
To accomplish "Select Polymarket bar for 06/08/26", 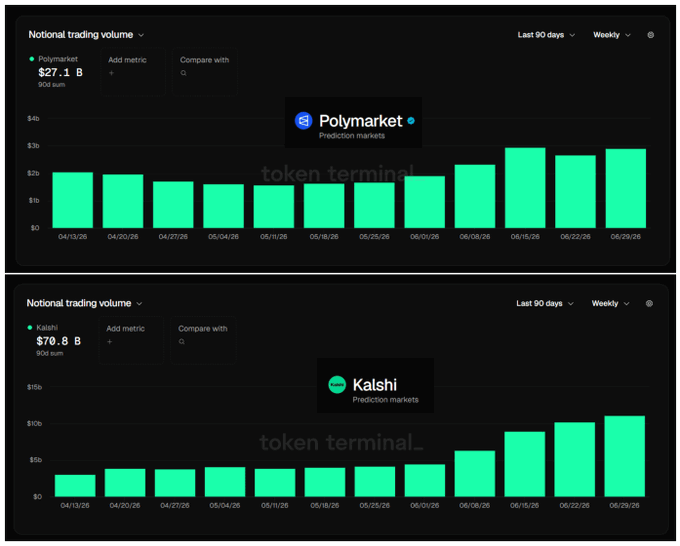I will point(475,196).
